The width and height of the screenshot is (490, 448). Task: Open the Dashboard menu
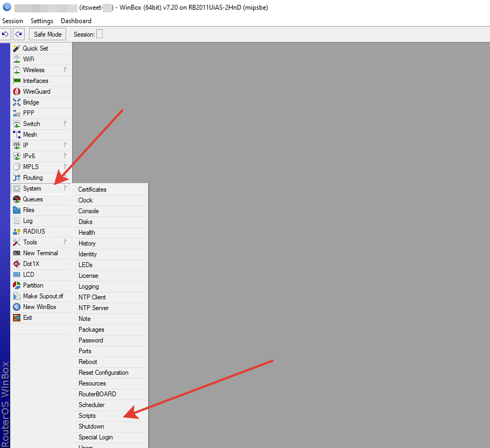tap(76, 21)
